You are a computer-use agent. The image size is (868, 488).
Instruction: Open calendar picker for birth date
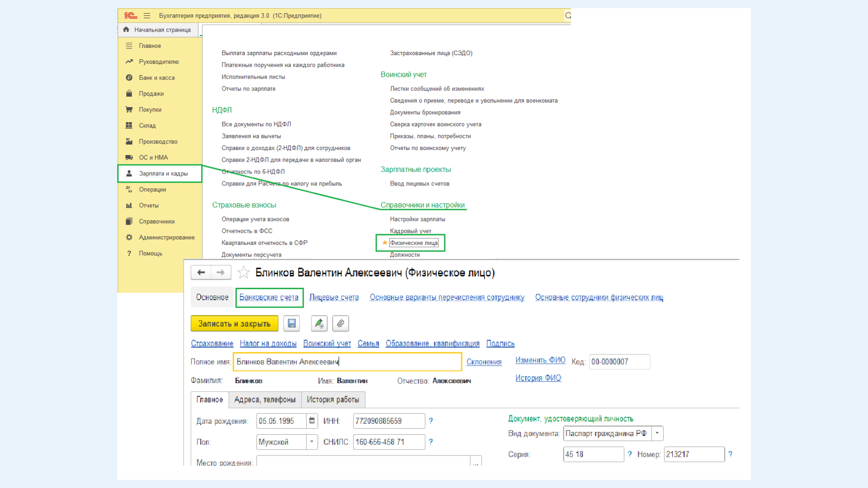pos(312,421)
